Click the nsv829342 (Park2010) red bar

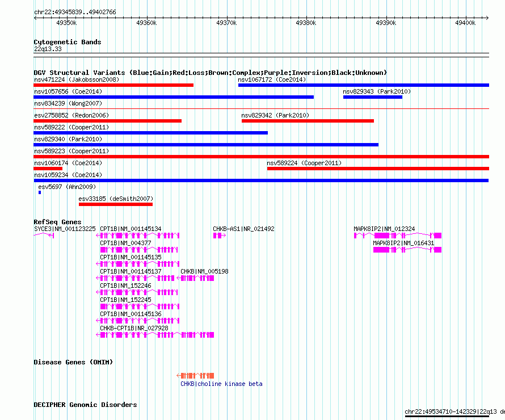pos(308,121)
